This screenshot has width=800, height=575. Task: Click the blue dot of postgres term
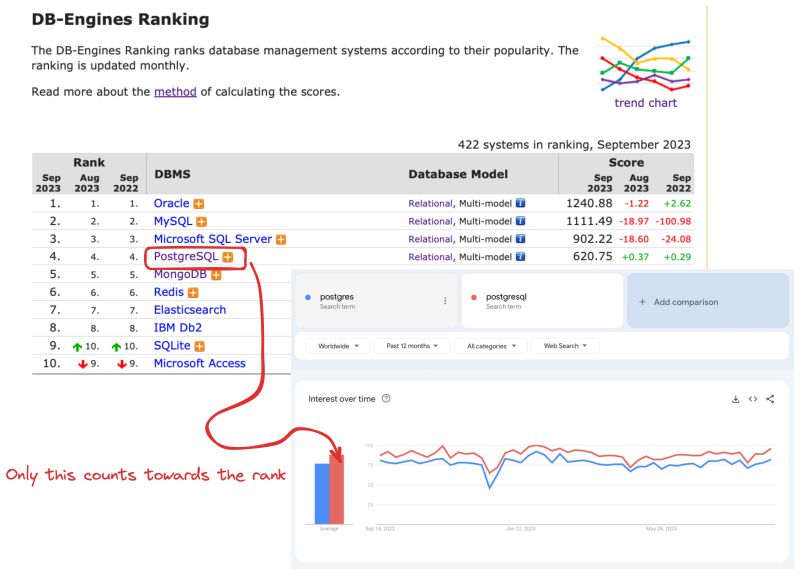pyautogui.click(x=308, y=297)
